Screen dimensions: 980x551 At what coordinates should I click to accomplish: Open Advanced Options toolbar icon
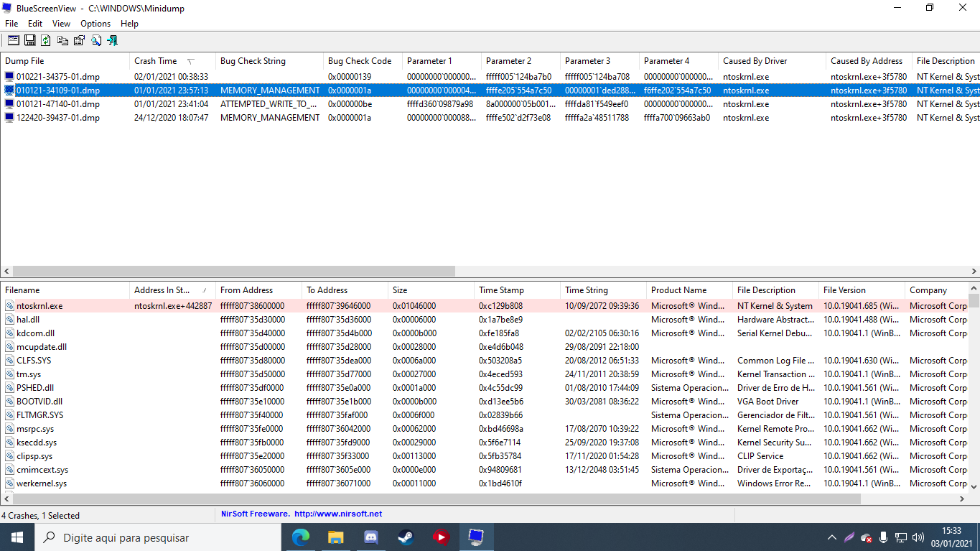pyautogui.click(x=14, y=40)
